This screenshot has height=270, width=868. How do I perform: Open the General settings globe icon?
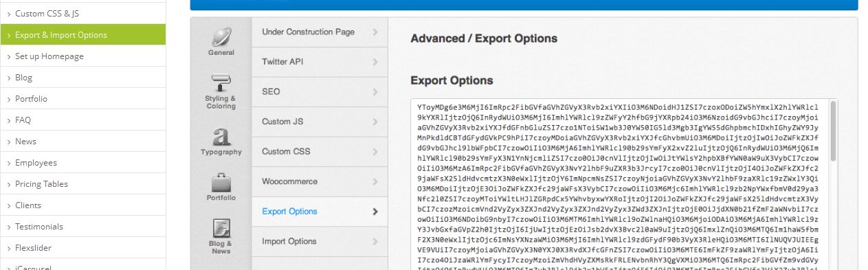221,36
